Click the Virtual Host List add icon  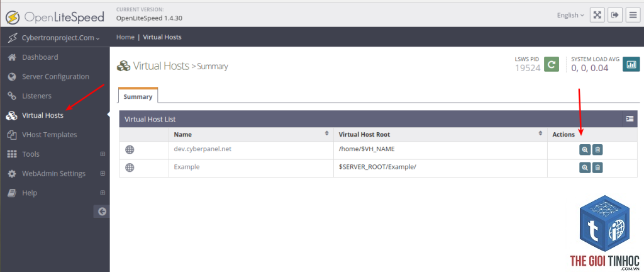[x=630, y=119]
